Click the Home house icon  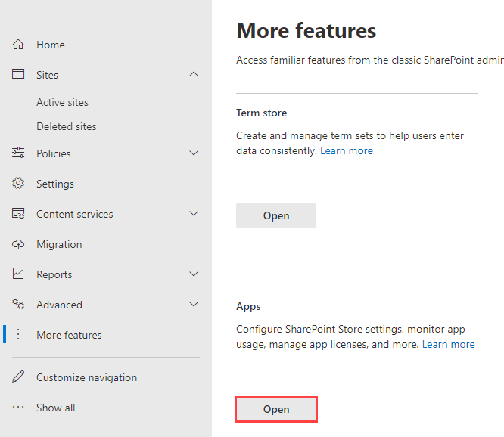coord(18,45)
